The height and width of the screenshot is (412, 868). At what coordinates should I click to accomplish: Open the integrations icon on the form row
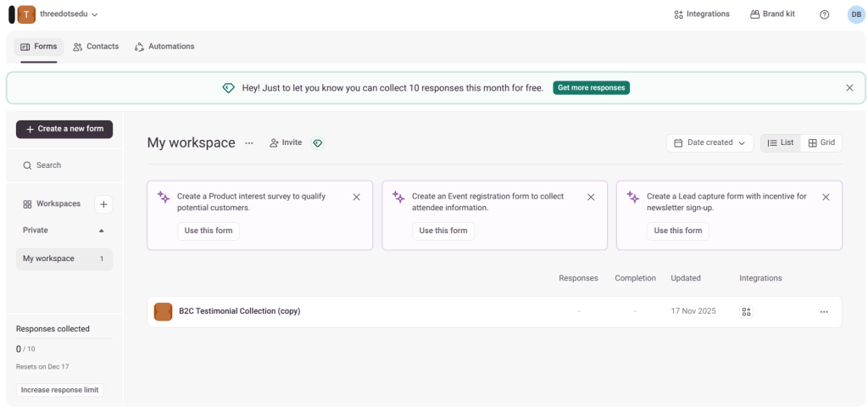746,312
